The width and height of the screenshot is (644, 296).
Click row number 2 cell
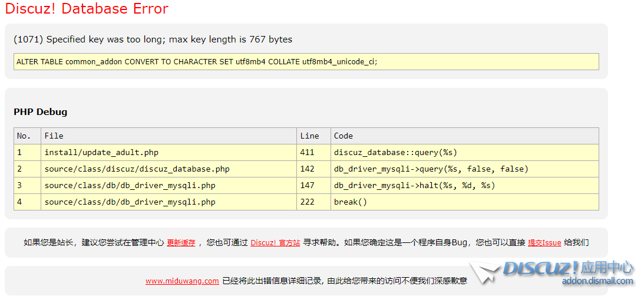click(28, 169)
